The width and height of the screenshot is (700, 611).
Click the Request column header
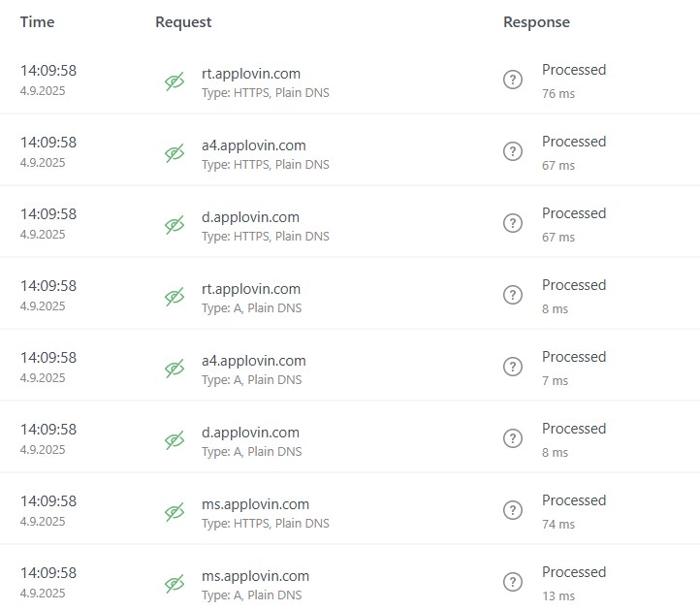pyautogui.click(x=183, y=22)
